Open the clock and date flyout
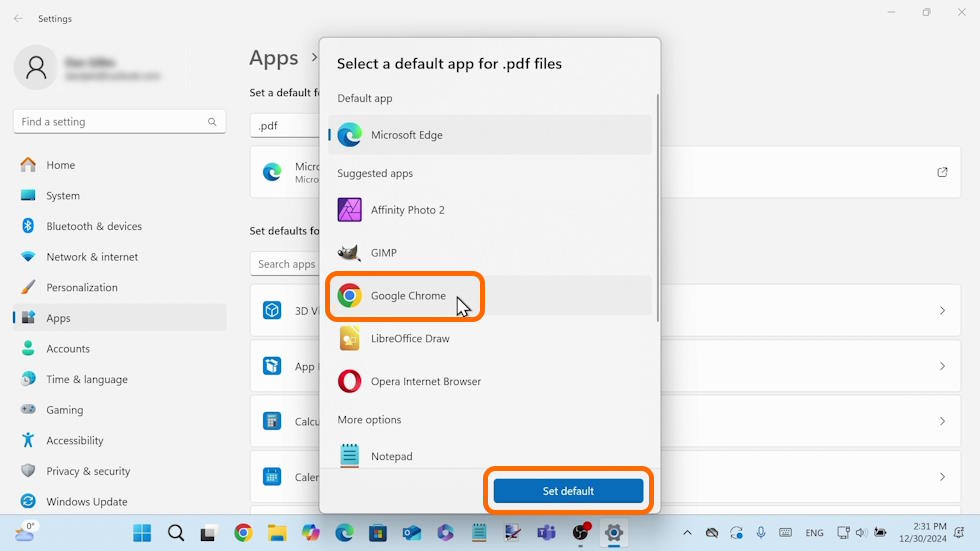Viewport: 980px width, 551px height. point(923,532)
